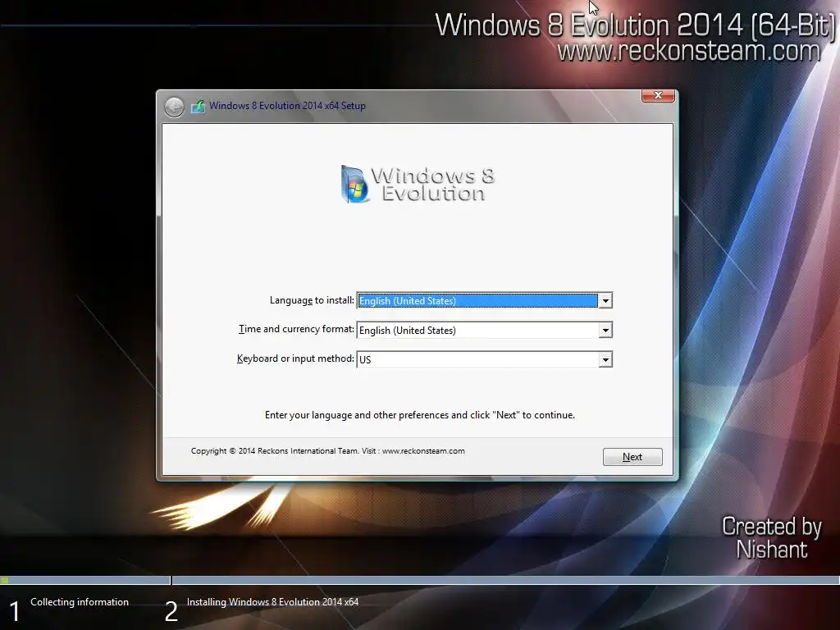The height and width of the screenshot is (630, 840).
Task: Click the setup disc icon in the title bar
Action: pos(199,106)
